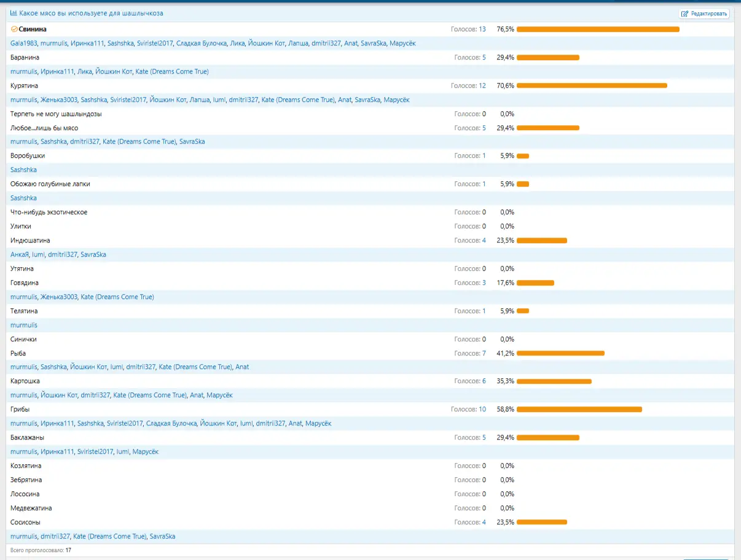Click the poll chart icon beside the title
The width and height of the screenshot is (741, 560).
point(14,13)
